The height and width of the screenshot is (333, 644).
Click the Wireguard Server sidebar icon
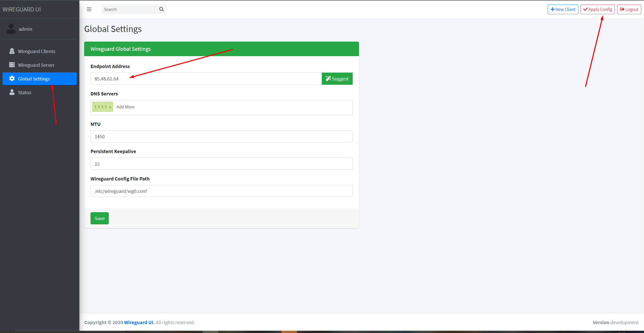click(x=11, y=64)
